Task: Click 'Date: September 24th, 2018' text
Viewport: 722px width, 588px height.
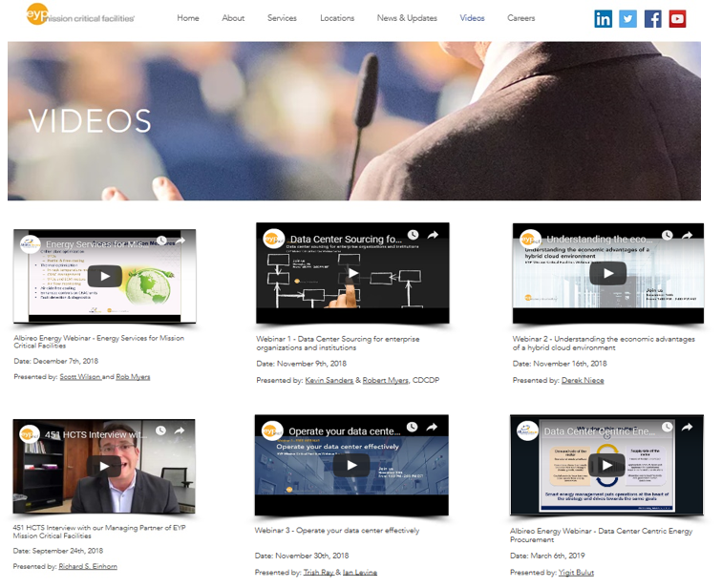Action: [58, 550]
